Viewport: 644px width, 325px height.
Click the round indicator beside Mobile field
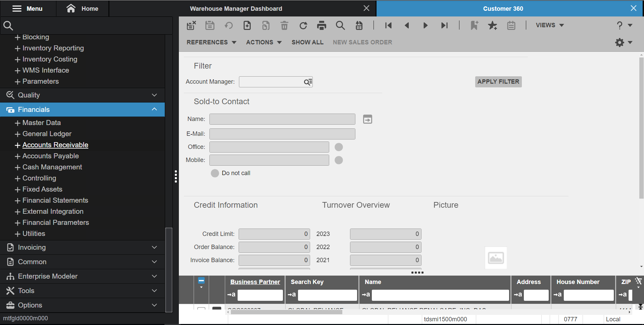pyautogui.click(x=339, y=160)
